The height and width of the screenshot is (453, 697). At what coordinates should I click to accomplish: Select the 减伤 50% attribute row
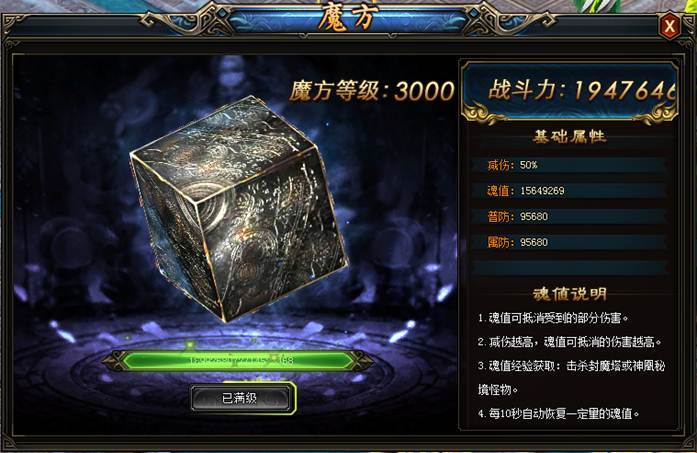tap(570, 165)
